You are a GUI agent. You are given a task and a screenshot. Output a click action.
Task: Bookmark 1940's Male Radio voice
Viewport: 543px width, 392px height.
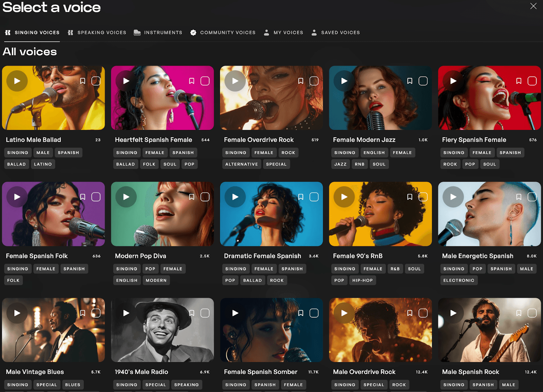pos(191,313)
